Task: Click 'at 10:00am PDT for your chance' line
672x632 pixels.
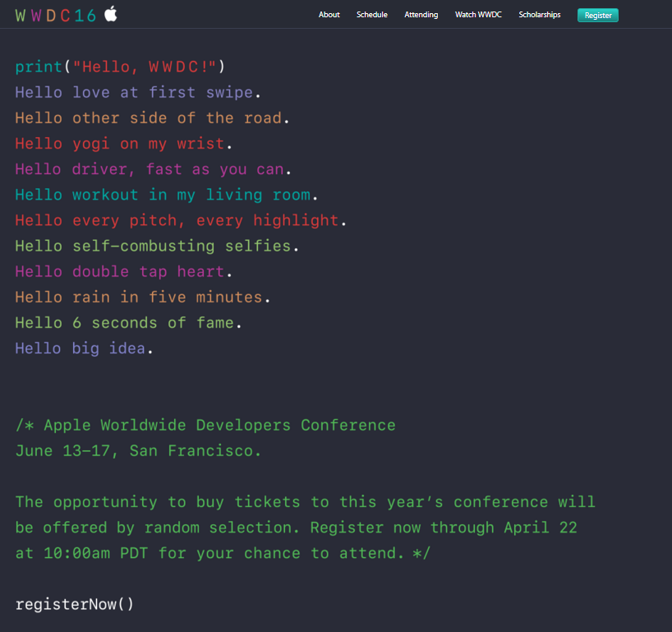Action: coord(223,553)
